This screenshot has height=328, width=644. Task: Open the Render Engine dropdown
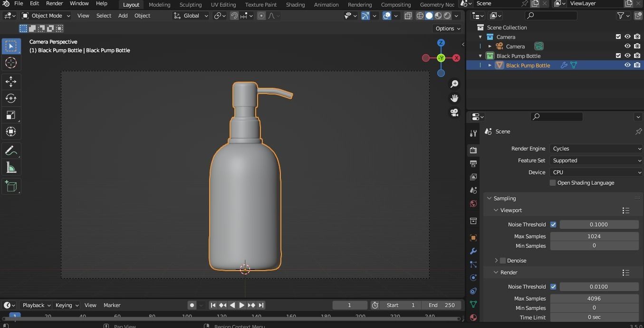point(596,149)
